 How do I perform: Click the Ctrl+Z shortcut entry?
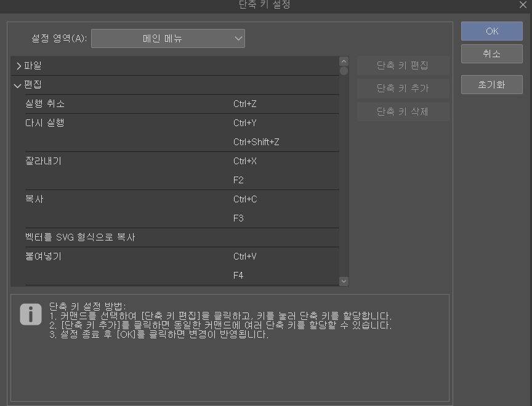245,104
